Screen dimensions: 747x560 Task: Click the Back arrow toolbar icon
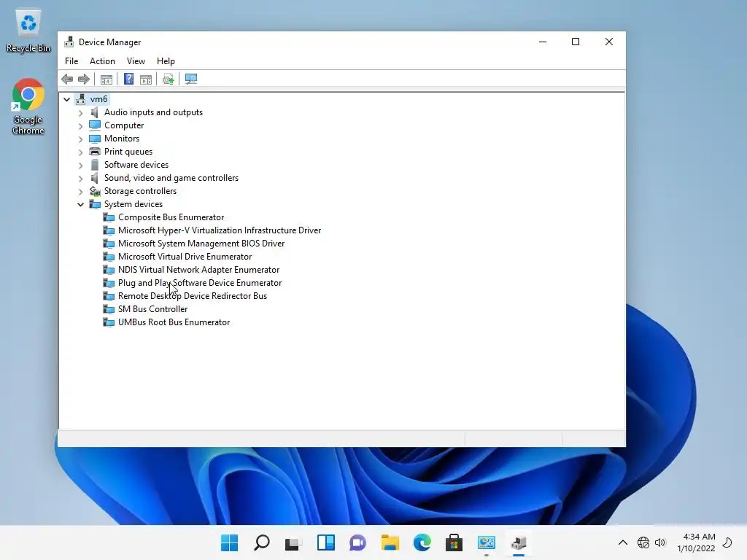pos(67,79)
